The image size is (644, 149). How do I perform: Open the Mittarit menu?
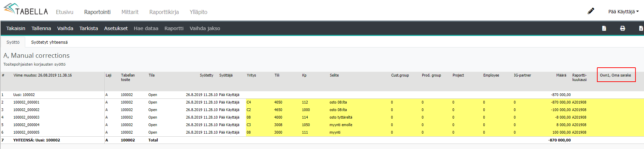tap(130, 12)
